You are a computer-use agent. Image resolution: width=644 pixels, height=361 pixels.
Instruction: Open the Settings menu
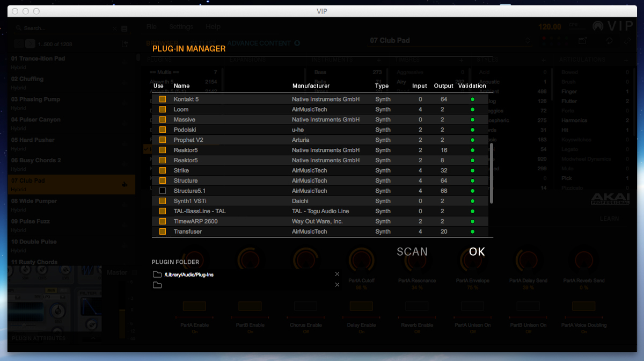[181, 26]
